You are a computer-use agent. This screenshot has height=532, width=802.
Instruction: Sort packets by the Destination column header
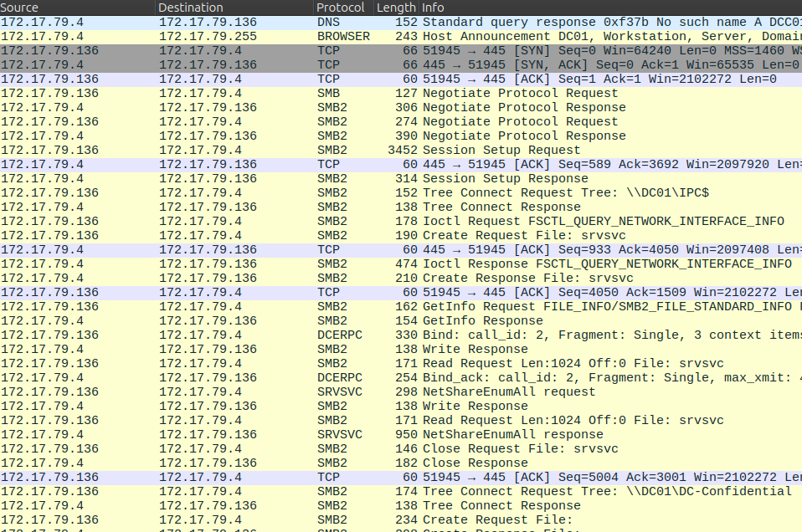point(234,8)
